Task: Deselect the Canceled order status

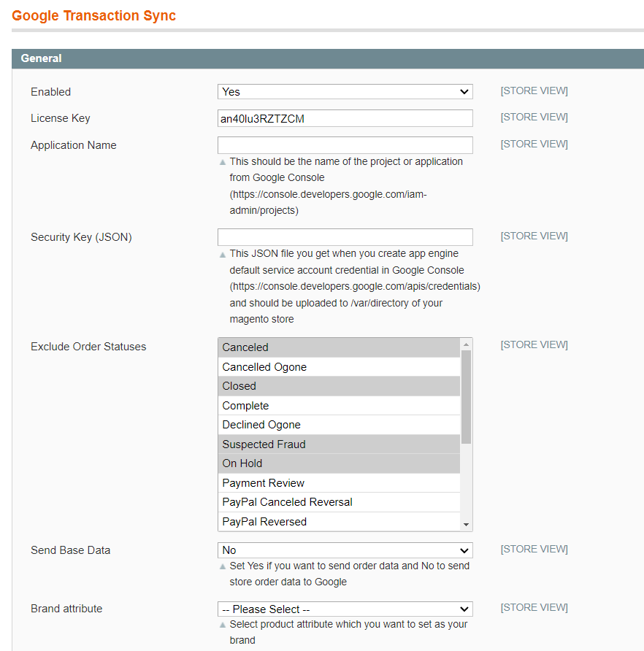Action: tap(292, 347)
